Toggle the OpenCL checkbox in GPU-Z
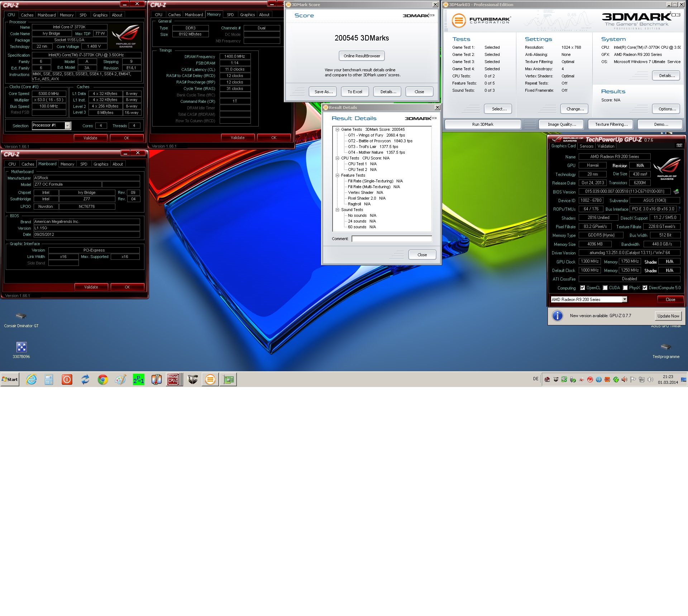Image resolution: width=688 pixels, height=616 pixels. pyautogui.click(x=583, y=288)
